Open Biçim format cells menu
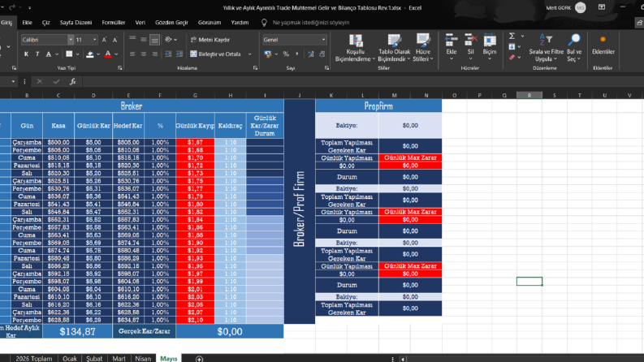644x362 pixels. click(490, 48)
